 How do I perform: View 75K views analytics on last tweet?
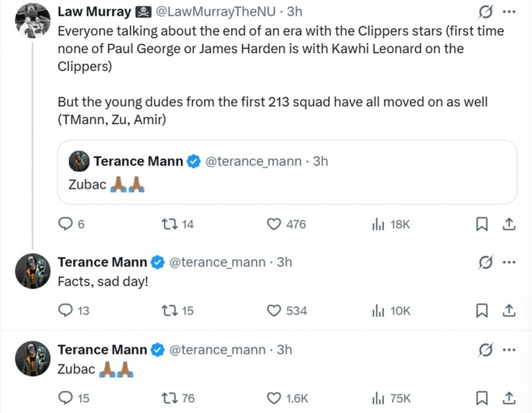tap(378, 398)
